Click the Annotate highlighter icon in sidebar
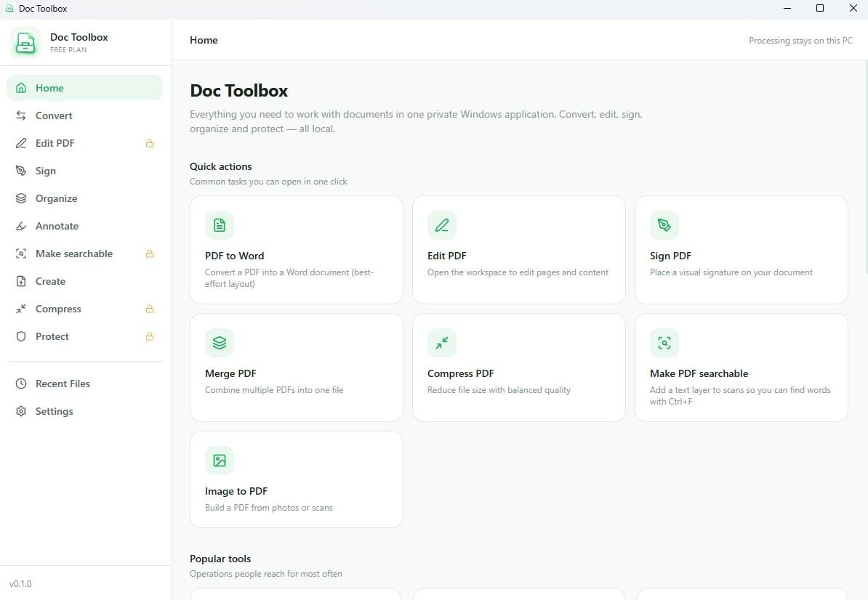This screenshot has width=868, height=600. [21, 226]
